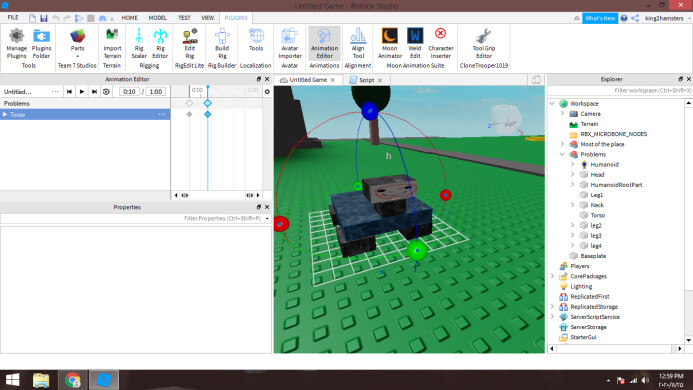This screenshot has width=693, height=390.
Task: Click the animation length field 1:00
Action: click(x=156, y=92)
